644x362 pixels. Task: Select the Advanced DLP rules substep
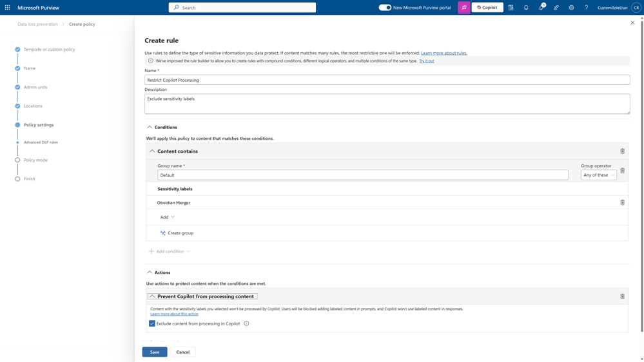coord(41,142)
